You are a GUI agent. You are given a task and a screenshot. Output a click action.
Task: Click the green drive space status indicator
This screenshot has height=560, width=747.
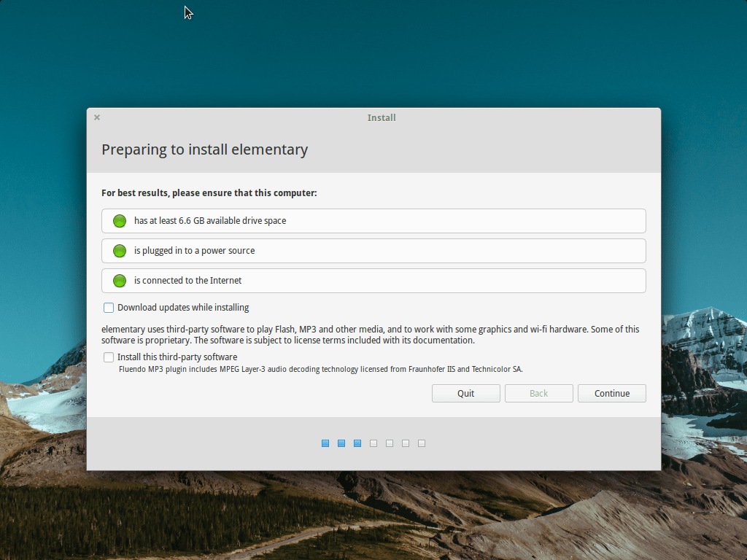pyautogui.click(x=119, y=221)
